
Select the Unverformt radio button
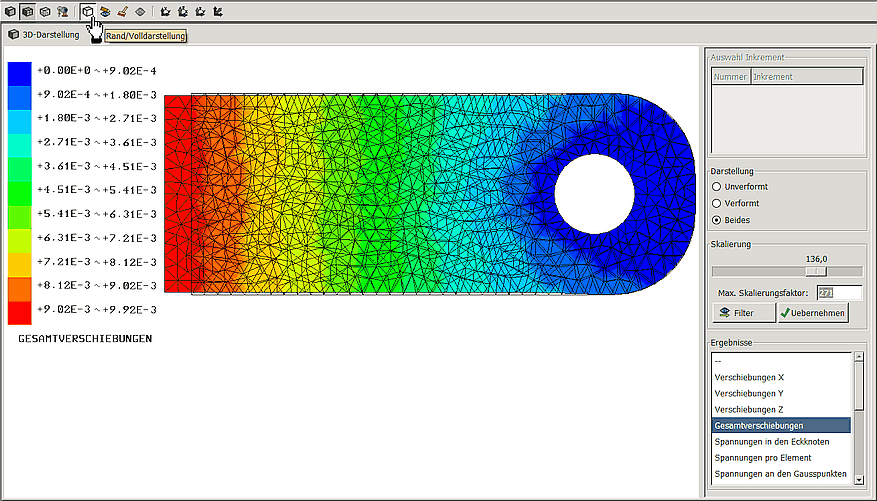(x=716, y=186)
